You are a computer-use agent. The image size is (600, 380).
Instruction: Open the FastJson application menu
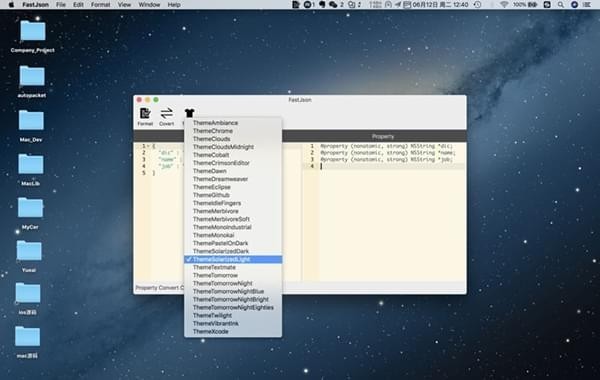coord(35,5)
